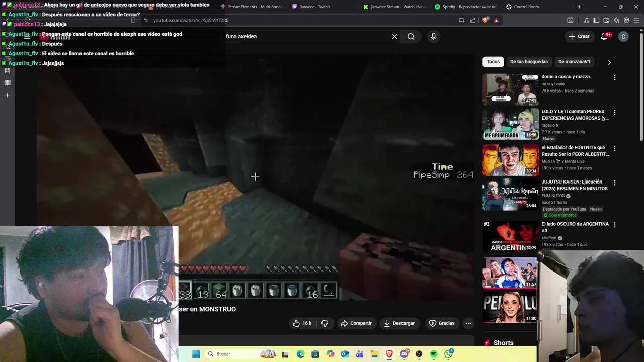
Task: Click the YouTube search magnifier button
Action: point(411,36)
